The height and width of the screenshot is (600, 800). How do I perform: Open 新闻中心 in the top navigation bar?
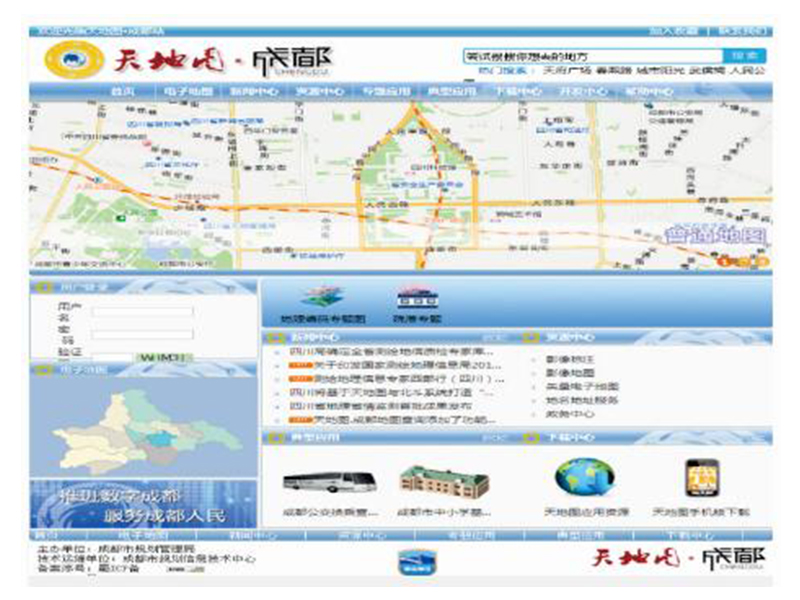(254, 92)
